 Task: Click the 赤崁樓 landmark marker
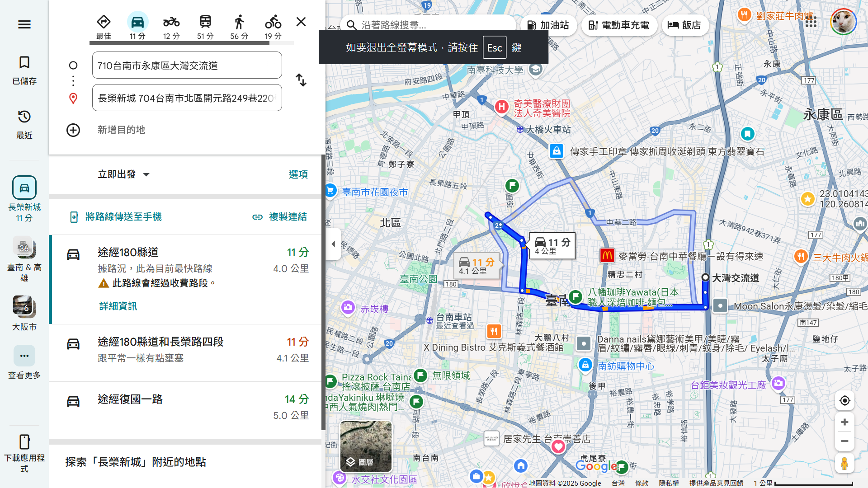pos(348,308)
